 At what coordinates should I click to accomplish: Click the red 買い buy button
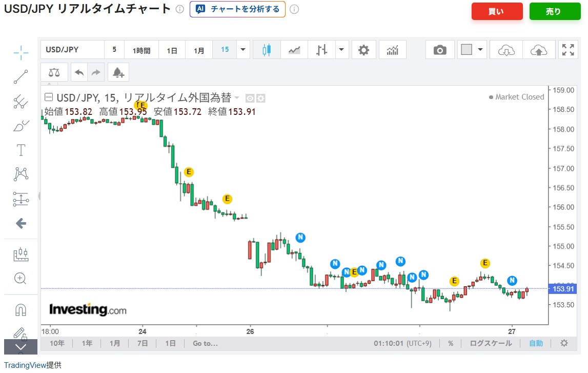point(497,11)
